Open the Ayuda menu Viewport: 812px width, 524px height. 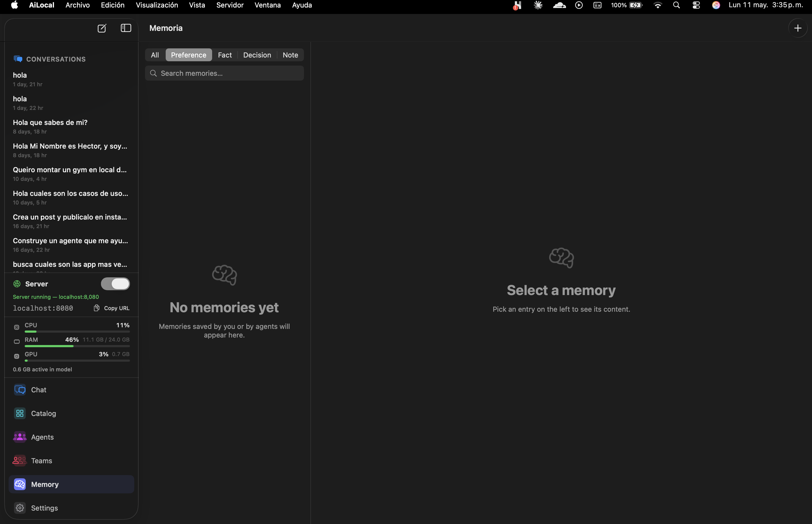[302, 5]
